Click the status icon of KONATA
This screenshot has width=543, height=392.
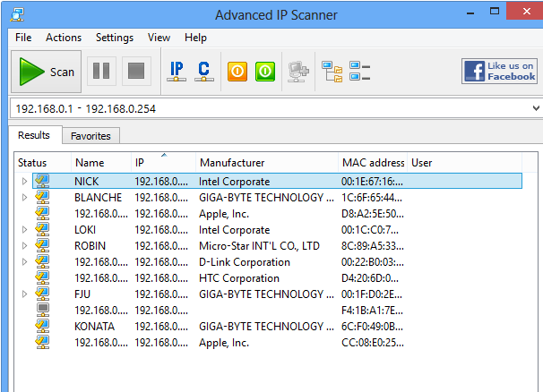click(42, 326)
